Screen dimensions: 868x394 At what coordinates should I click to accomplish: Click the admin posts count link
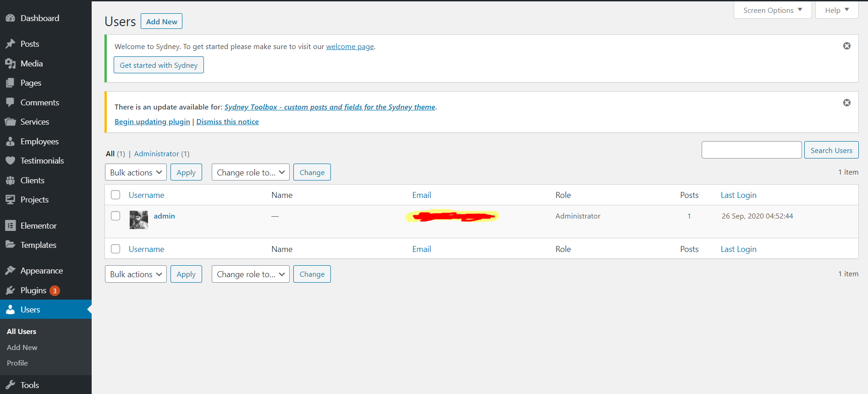pyautogui.click(x=689, y=216)
